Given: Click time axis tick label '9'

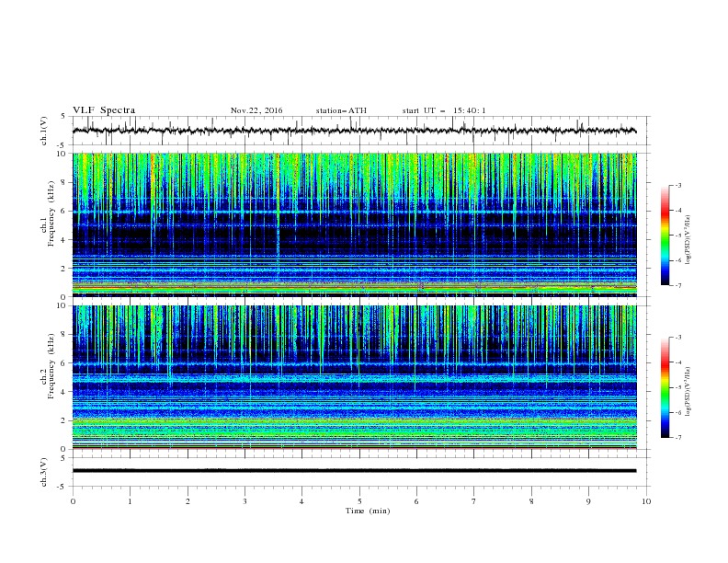Looking at the screenshot, I should point(588,501).
